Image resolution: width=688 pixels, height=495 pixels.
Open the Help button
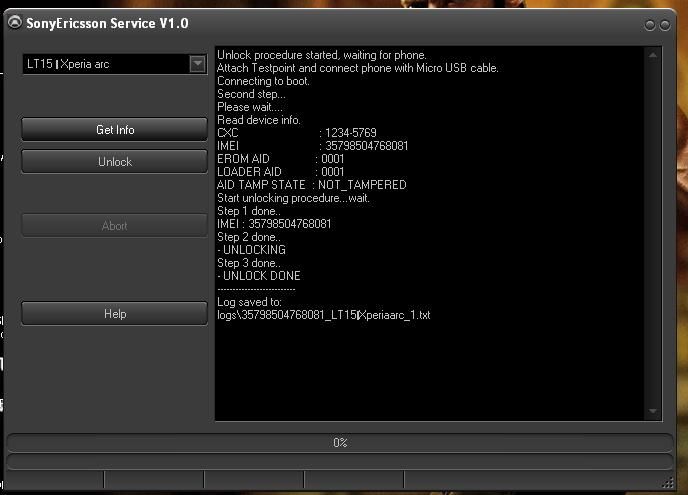coord(114,314)
